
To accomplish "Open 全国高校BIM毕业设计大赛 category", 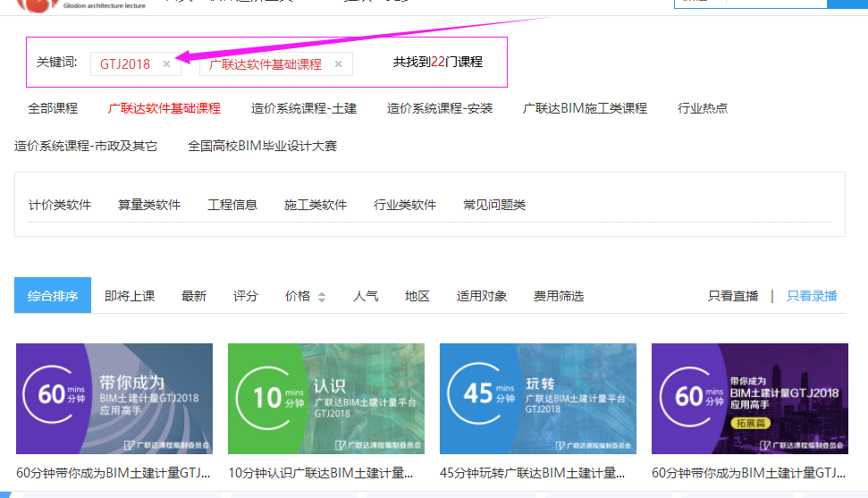I will 263,146.
